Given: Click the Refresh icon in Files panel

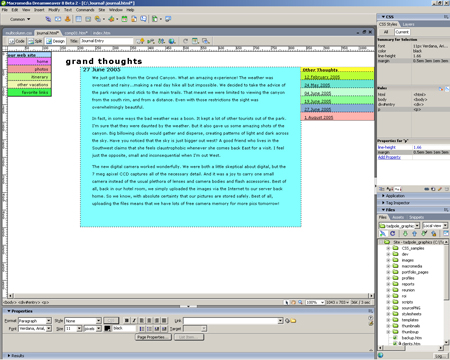Looking at the screenshot, I should pyautogui.click(x=392, y=234).
